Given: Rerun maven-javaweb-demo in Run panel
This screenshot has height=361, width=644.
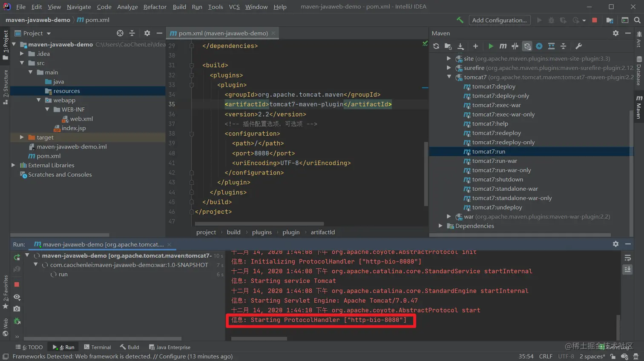Looking at the screenshot, I should [17, 257].
